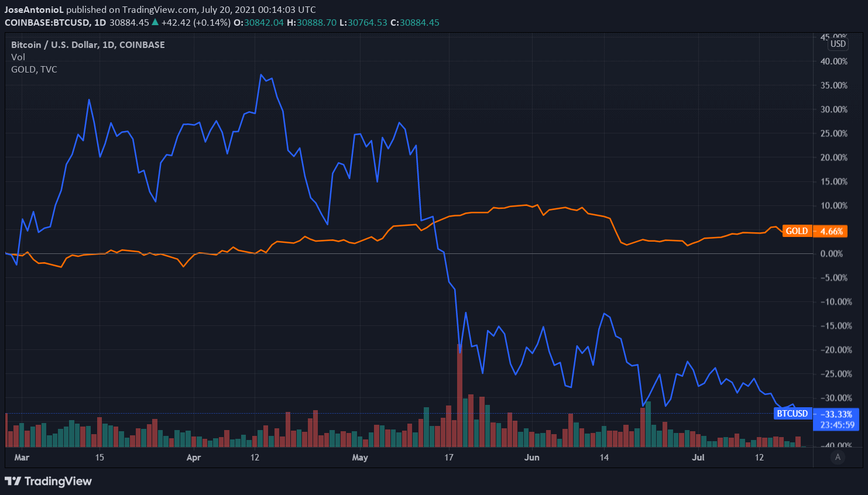
Task: Open the USD currency selector
Action: [838, 44]
